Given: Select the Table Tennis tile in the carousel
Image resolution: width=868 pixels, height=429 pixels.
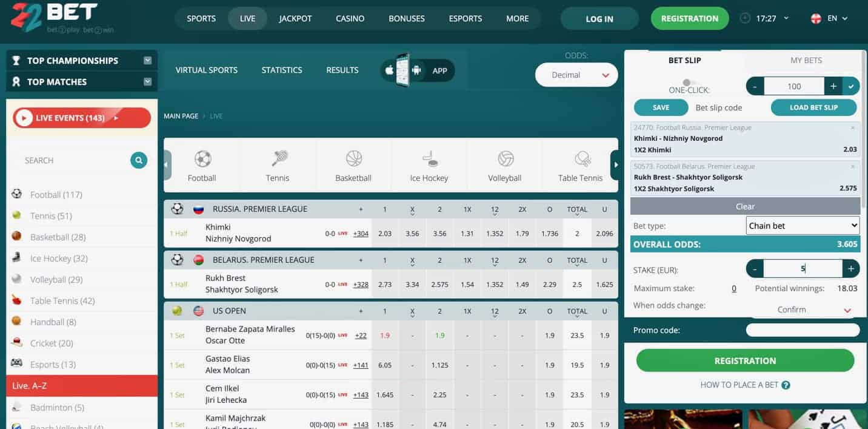Looking at the screenshot, I should [580, 166].
